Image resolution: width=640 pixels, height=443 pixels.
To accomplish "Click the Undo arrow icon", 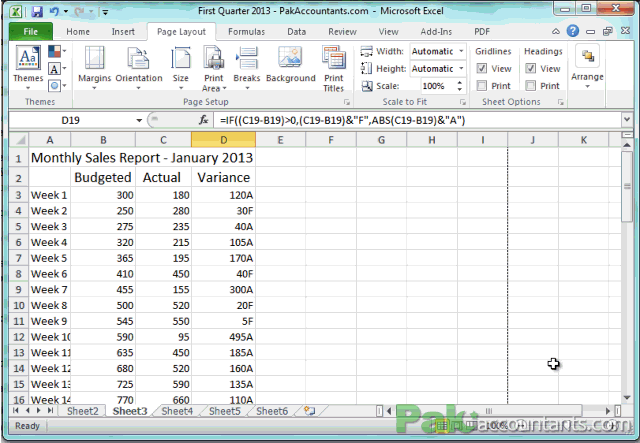I will (54, 11).
